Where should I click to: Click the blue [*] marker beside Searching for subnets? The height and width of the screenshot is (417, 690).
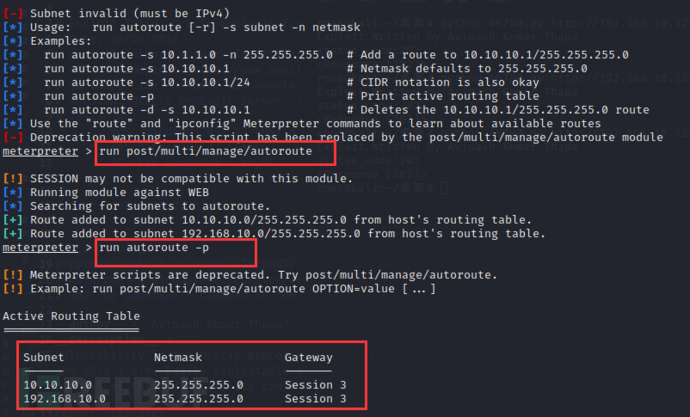point(13,206)
